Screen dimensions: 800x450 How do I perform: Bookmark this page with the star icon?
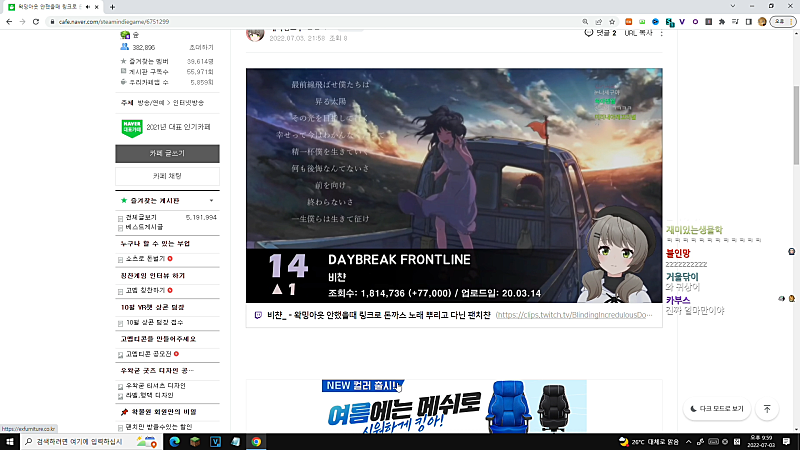tap(612, 22)
